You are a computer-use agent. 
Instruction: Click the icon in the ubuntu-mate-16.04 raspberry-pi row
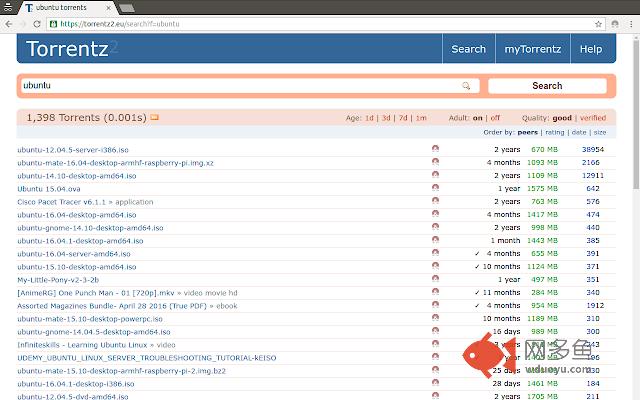point(436,162)
